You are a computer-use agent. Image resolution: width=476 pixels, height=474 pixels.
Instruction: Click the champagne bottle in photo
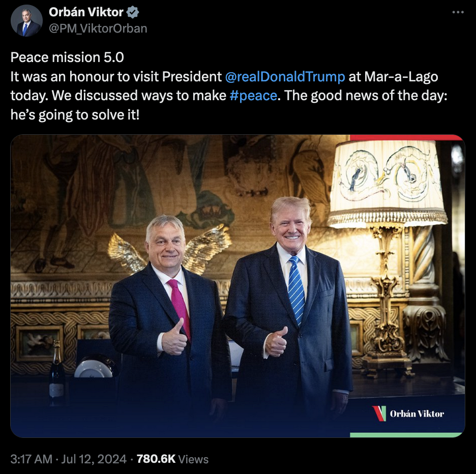pos(56,373)
